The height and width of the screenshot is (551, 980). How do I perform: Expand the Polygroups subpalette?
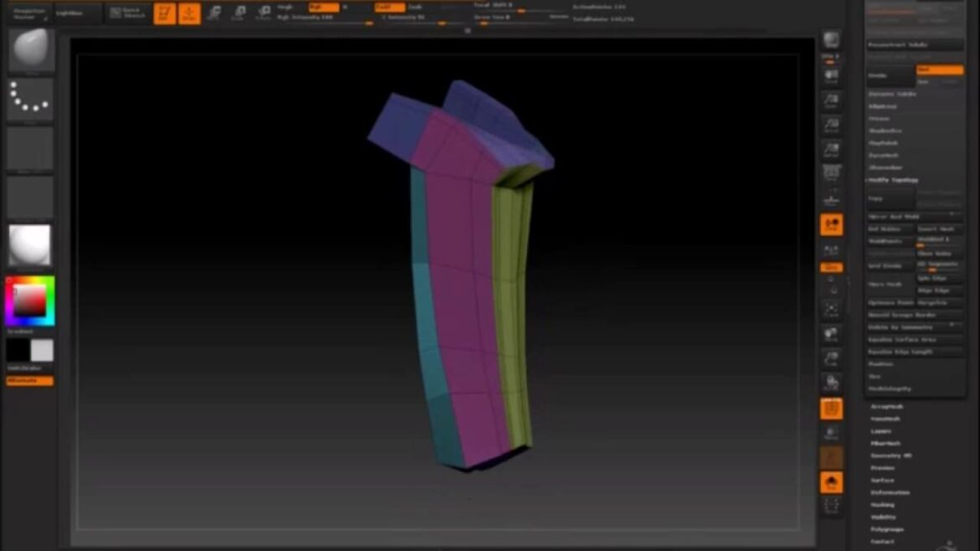pos(886,529)
